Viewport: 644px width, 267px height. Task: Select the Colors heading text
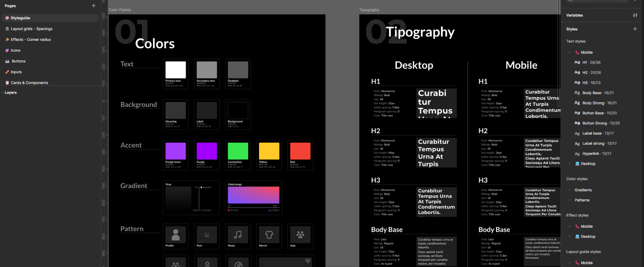155,44
